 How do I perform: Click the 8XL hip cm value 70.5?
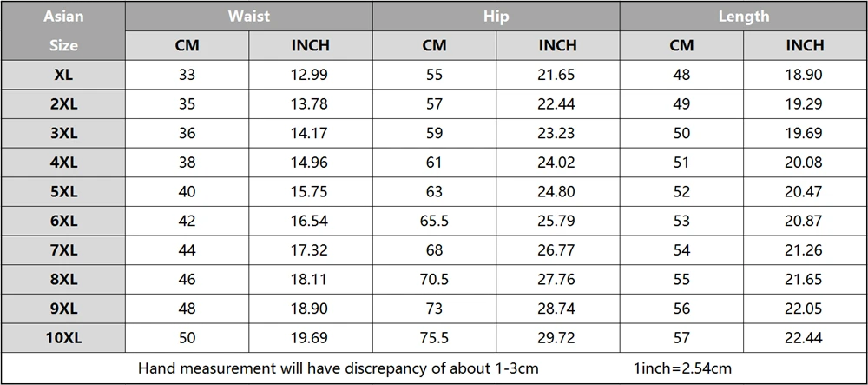click(x=435, y=279)
